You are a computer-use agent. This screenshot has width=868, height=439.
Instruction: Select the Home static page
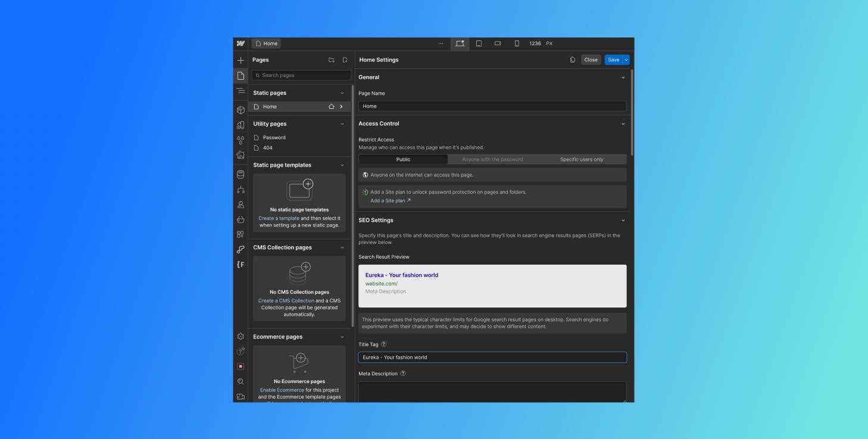click(x=299, y=106)
